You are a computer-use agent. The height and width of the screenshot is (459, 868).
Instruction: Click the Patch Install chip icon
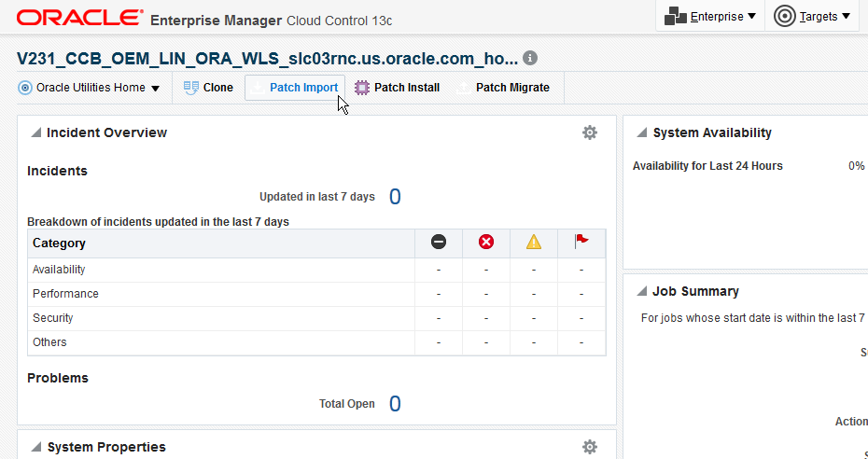pyautogui.click(x=362, y=88)
